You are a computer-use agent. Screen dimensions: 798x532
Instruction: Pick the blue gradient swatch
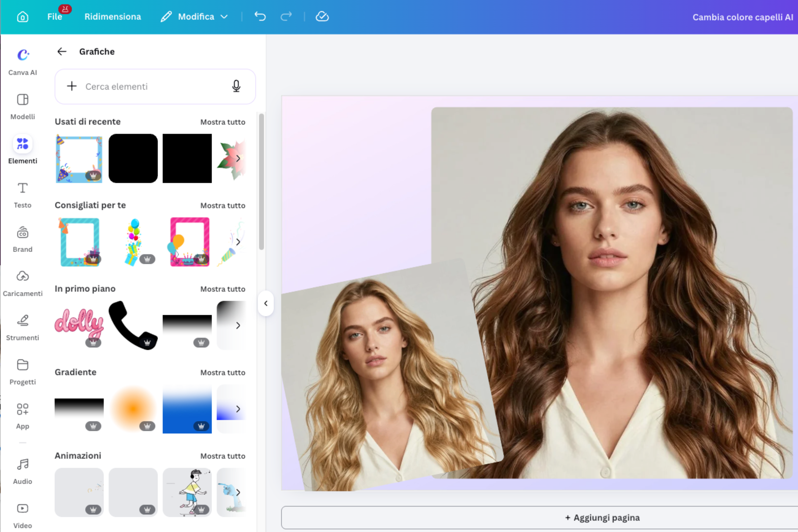pyautogui.click(x=187, y=409)
